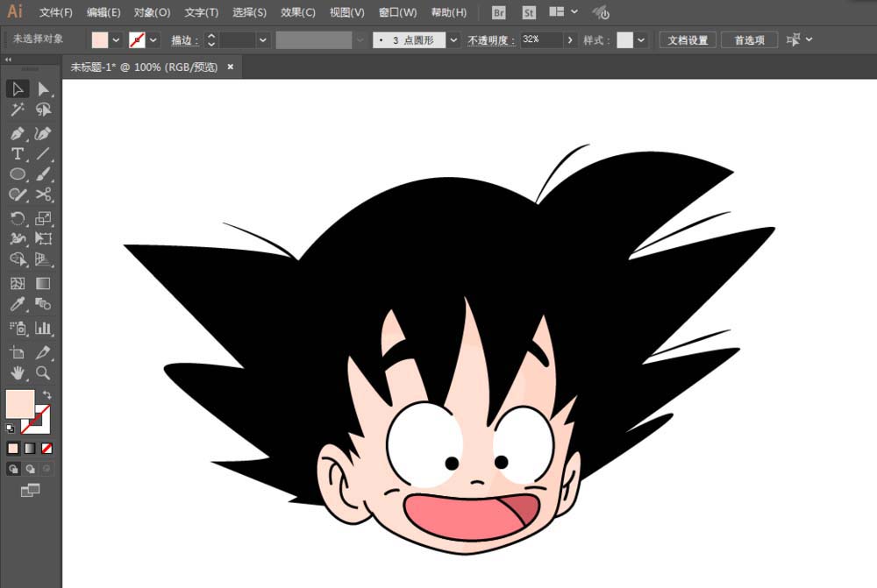
Task: Open the control bar stroke color dropdown
Action: click(153, 40)
